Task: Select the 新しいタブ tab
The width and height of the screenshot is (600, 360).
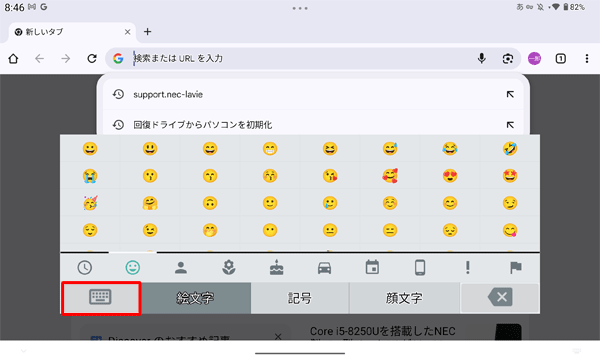Action: pyautogui.click(x=71, y=32)
